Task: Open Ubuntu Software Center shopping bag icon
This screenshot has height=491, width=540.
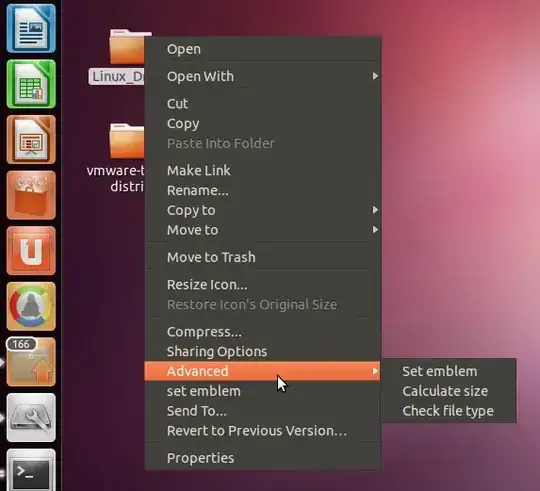Action: click(31, 195)
